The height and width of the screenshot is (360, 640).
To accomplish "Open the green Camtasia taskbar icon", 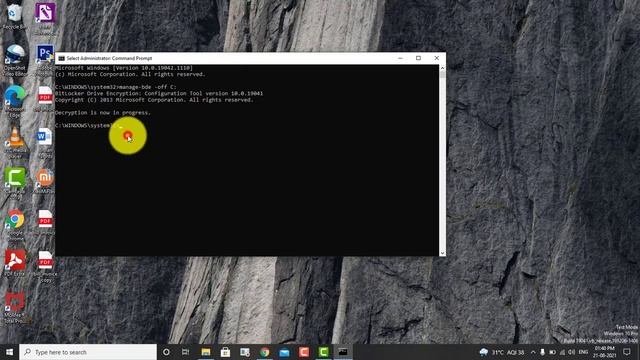I will pyautogui.click(x=323, y=352).
